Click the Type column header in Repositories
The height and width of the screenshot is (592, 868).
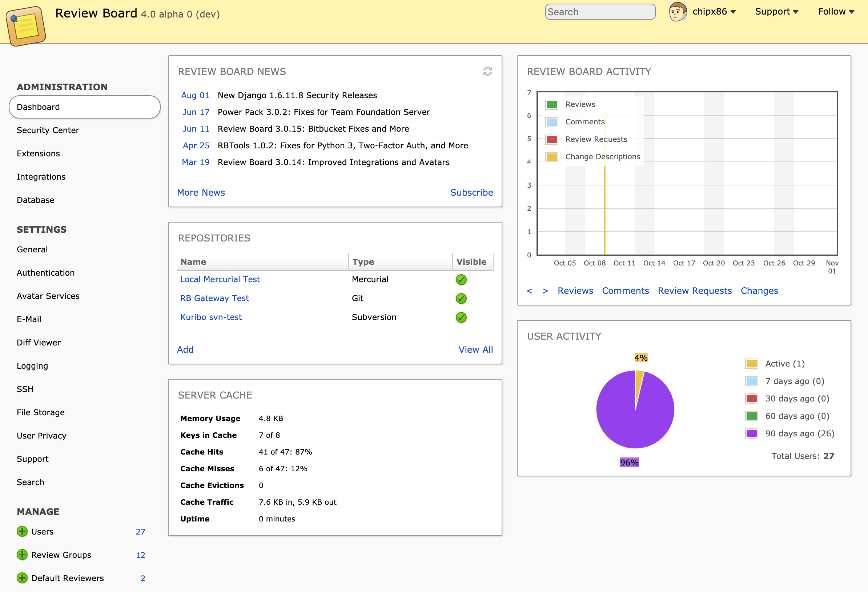(401, 261)
